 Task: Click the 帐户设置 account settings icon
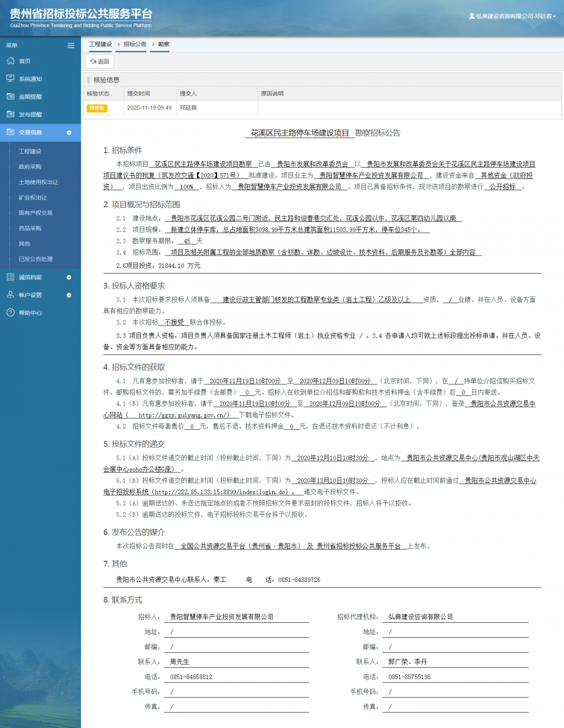pyautogui.click(x=10, y=295)
